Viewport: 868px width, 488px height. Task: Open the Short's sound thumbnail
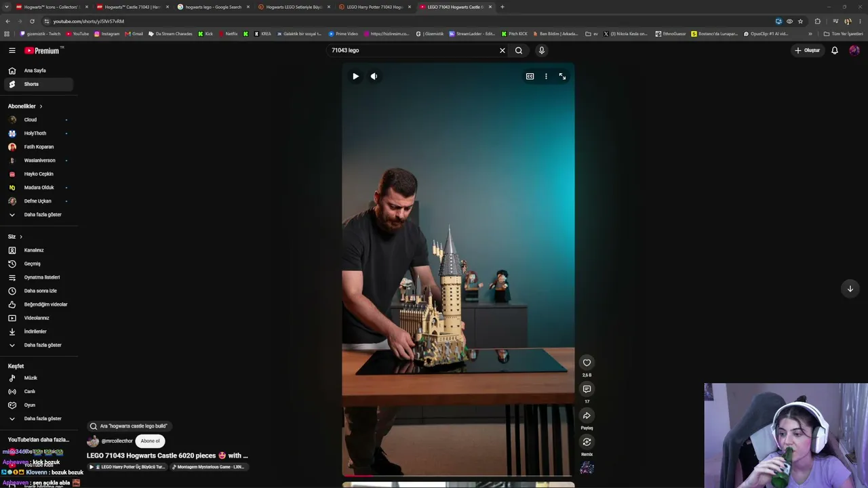click(x=587, y=468)
